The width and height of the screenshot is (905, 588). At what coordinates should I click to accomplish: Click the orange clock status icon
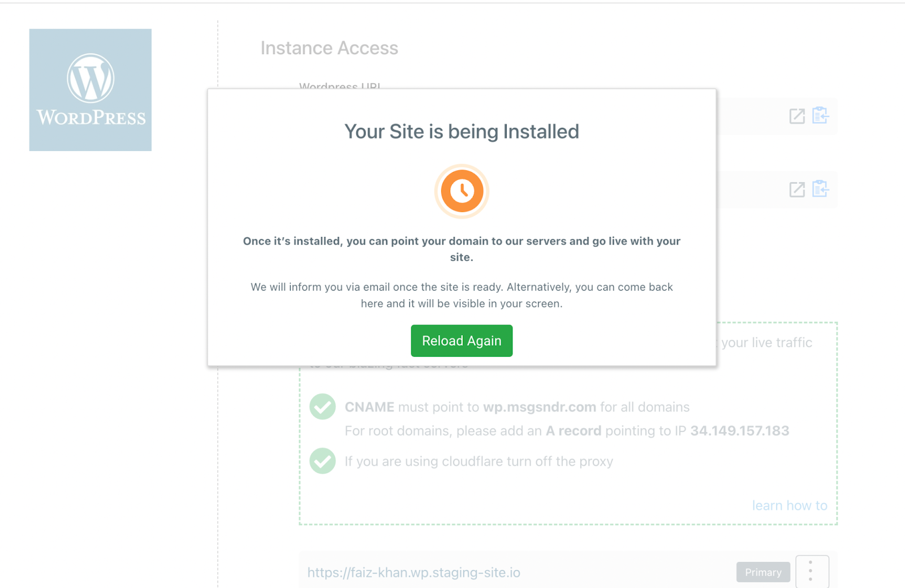(x=462, y=191)
